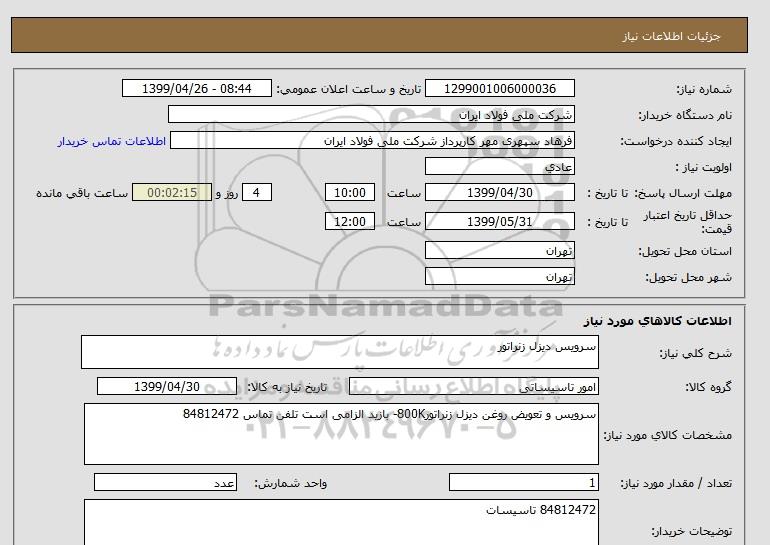Click buyer notes area 84812472 تاسیسات

(341, 522)
